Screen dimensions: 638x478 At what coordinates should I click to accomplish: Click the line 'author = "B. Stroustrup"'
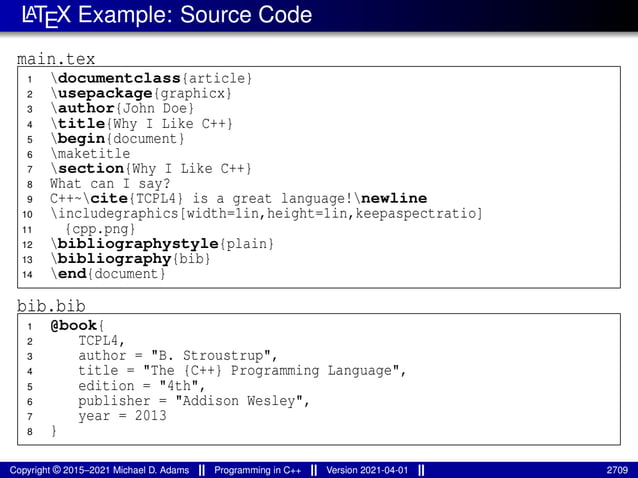(178, 356)
